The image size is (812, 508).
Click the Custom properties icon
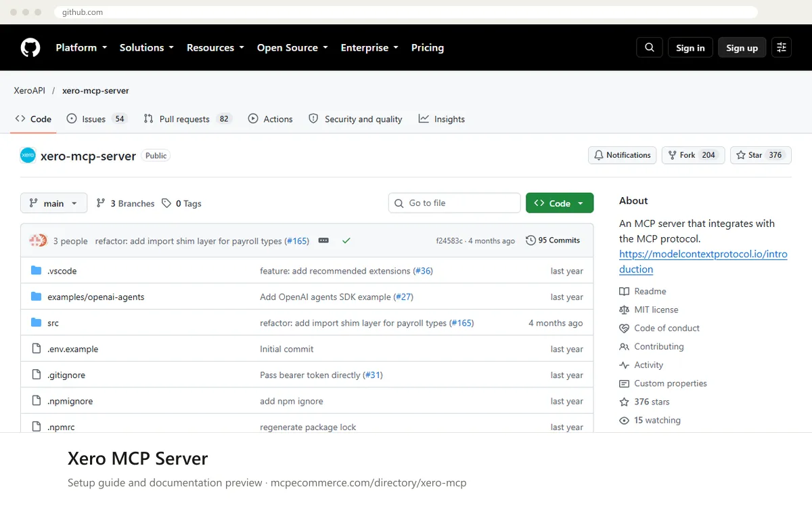(x=624, y=383)
